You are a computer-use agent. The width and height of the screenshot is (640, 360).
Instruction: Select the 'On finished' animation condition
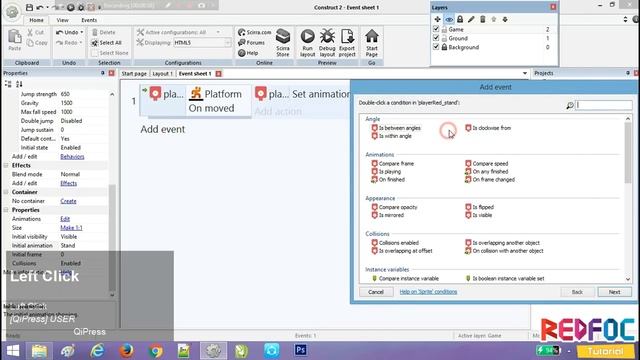tap(388, 180)
